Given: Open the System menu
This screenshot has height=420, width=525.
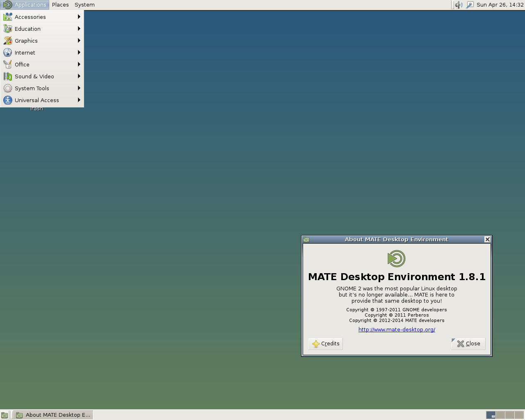Looking at the screenshot, I should pos(84,5).
